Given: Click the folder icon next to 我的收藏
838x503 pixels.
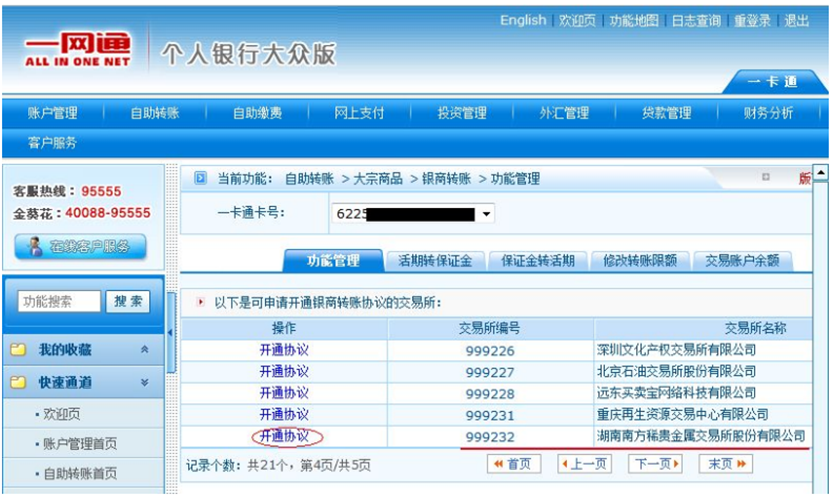Looking at the screenshot, I should (18, 350).
